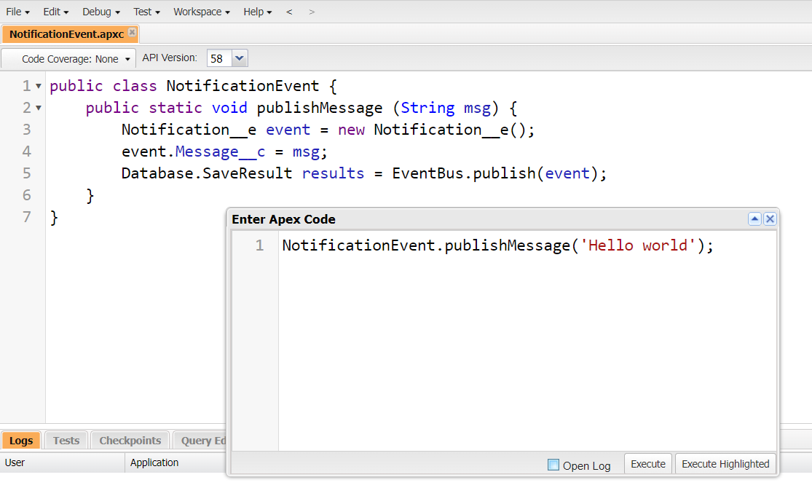Switch to the Tests tab
This screenshot has width=812, height=504.
[66, 441]
